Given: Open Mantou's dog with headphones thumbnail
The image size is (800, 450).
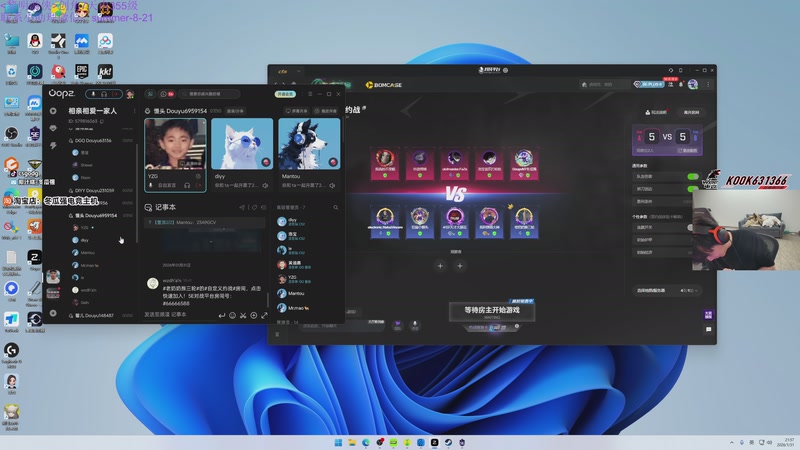Looking at the screenshot, I should (309, 144).
